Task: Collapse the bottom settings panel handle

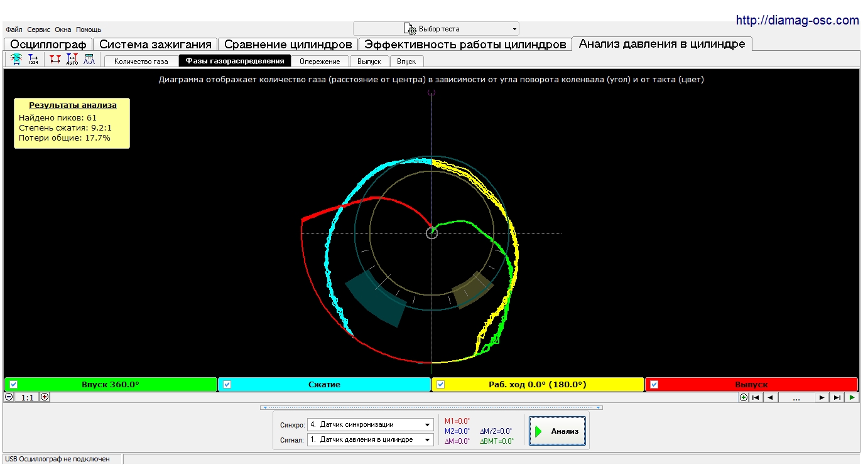Action: click(431, 407)
